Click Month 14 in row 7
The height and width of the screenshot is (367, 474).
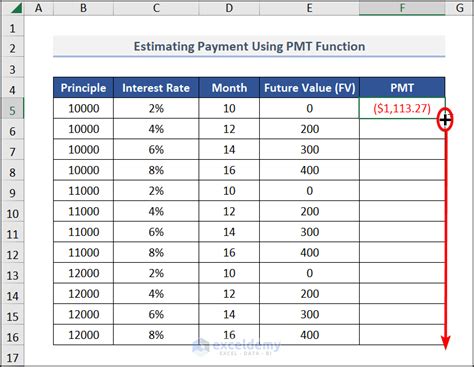point(229,150)
